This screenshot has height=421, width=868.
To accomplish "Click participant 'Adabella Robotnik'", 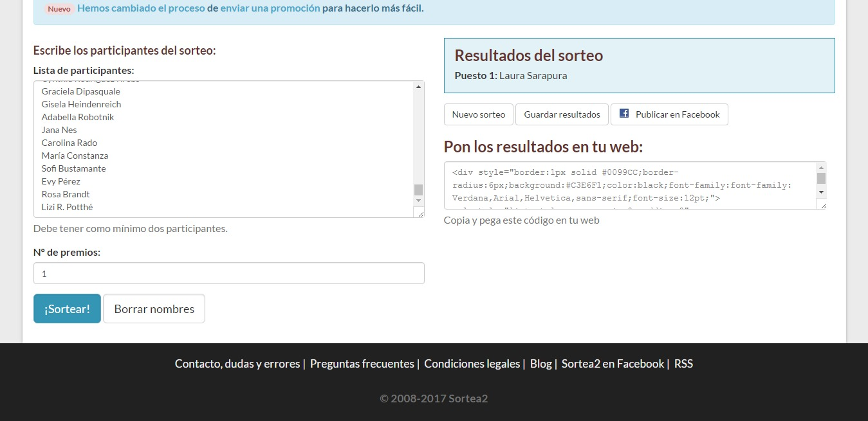I will point(78,117).
